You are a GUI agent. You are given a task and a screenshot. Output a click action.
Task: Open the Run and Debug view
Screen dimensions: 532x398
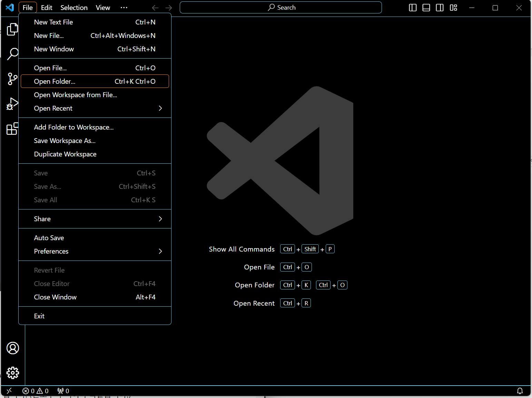tap(12, 104)
